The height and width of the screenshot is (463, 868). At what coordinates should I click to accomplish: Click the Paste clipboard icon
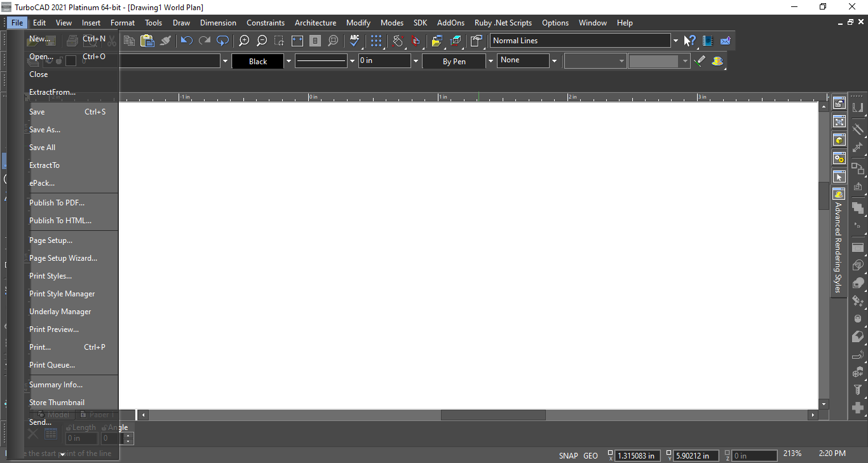(147, 41)
